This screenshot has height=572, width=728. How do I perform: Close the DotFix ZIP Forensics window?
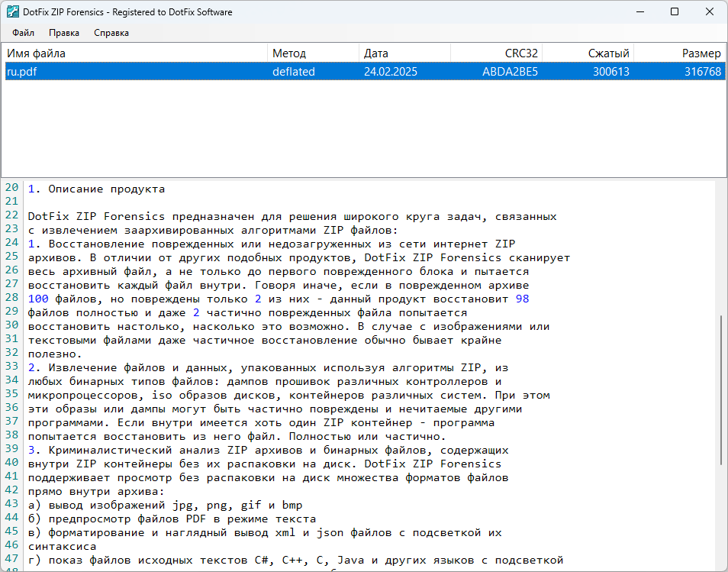(x=710, y=12)
